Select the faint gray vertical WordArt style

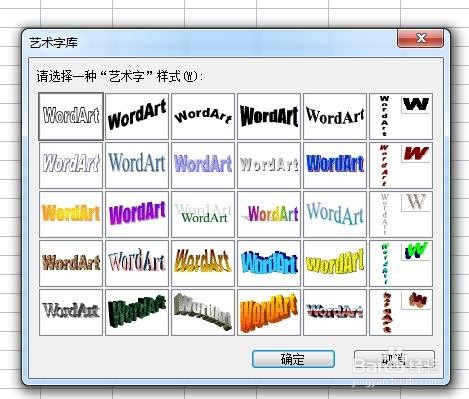coord(401,214)
